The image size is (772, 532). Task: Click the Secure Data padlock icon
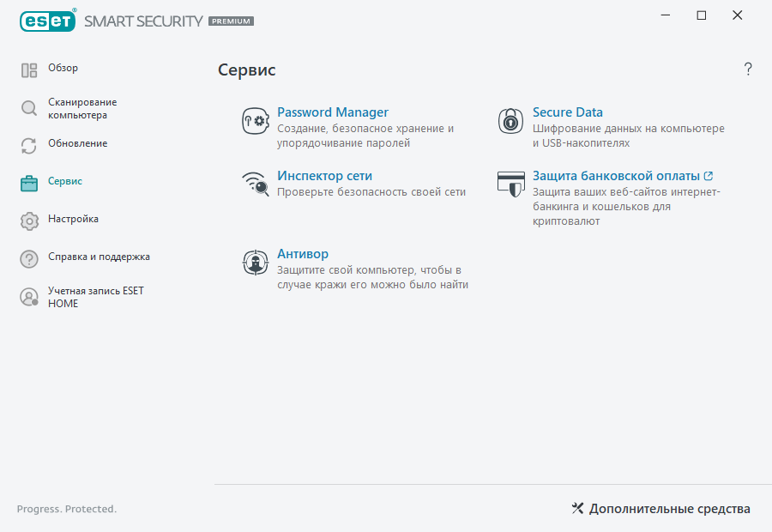[x=510, y=121]
